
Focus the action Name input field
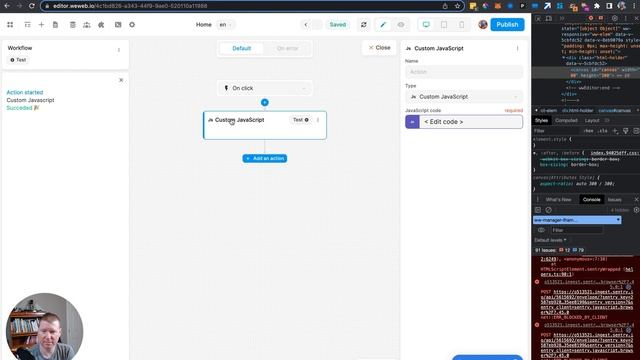[464, 72]
